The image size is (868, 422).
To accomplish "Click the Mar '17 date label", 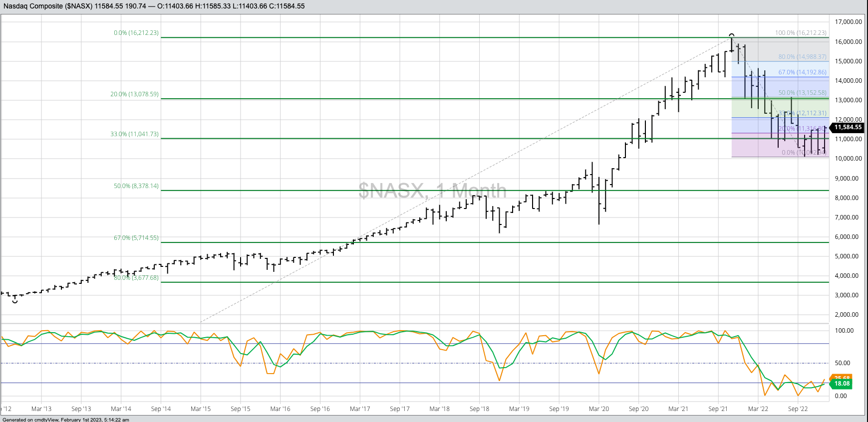I will 360,409.
